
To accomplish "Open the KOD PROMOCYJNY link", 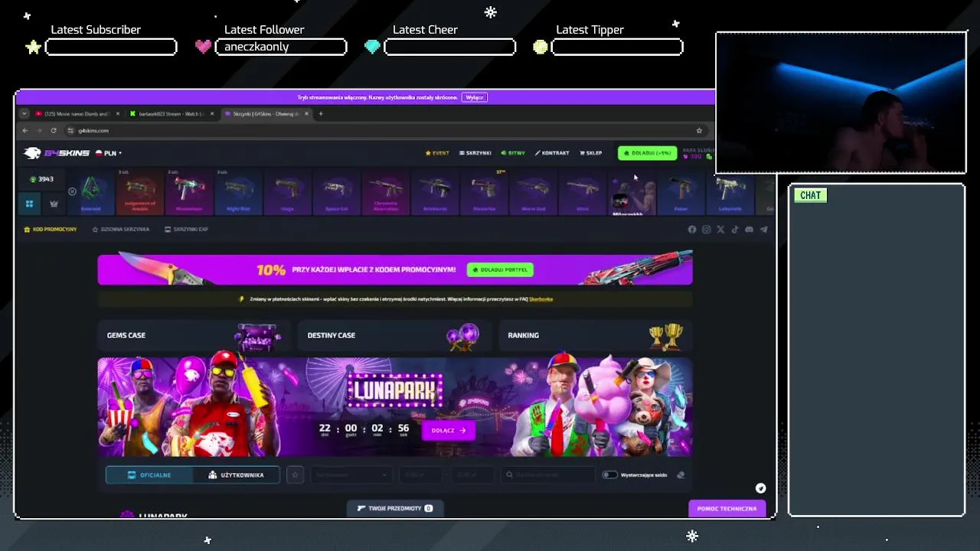I will pos(51,230).
